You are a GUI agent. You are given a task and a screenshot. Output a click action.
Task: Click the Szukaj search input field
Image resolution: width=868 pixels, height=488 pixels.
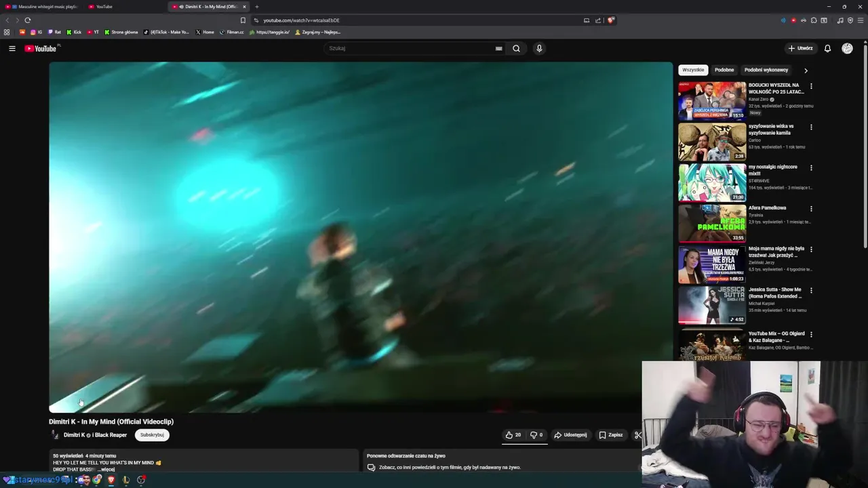pyautogui.click(x=410, y=48)
